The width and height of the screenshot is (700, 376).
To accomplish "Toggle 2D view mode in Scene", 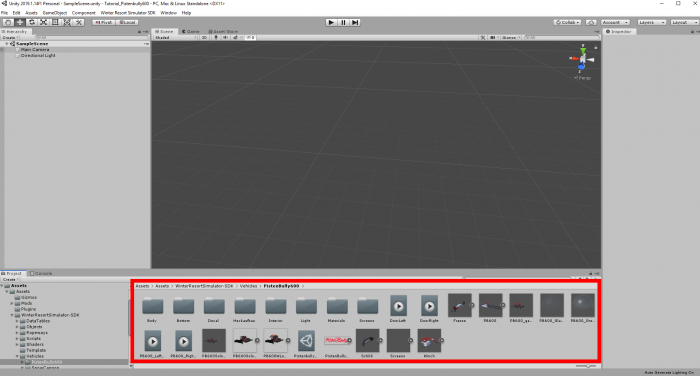I will pos(204,38).
